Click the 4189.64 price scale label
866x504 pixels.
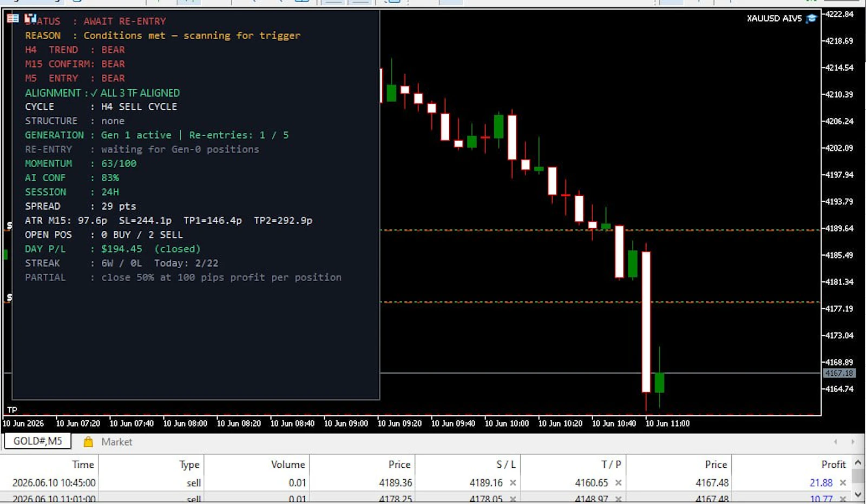[x=839, y=228]
